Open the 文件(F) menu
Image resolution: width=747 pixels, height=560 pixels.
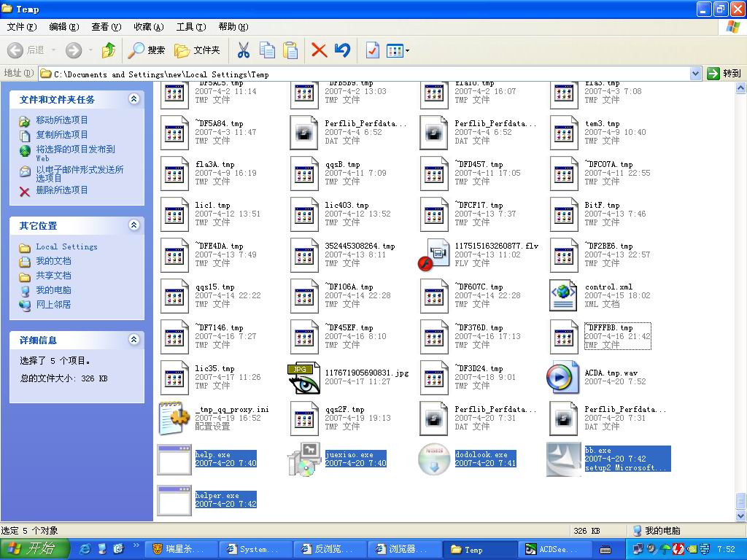pyautogui.click(x=21, y=27)
